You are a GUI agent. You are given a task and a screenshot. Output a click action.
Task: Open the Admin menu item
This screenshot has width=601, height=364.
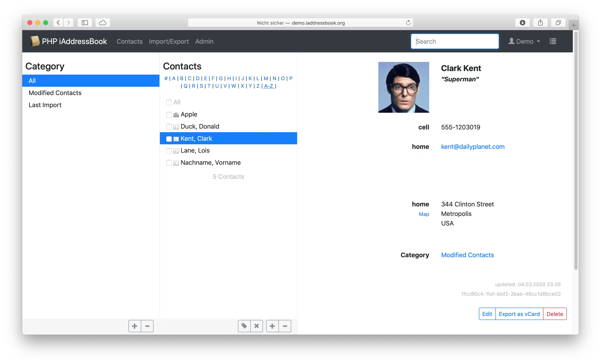[204, 41]
